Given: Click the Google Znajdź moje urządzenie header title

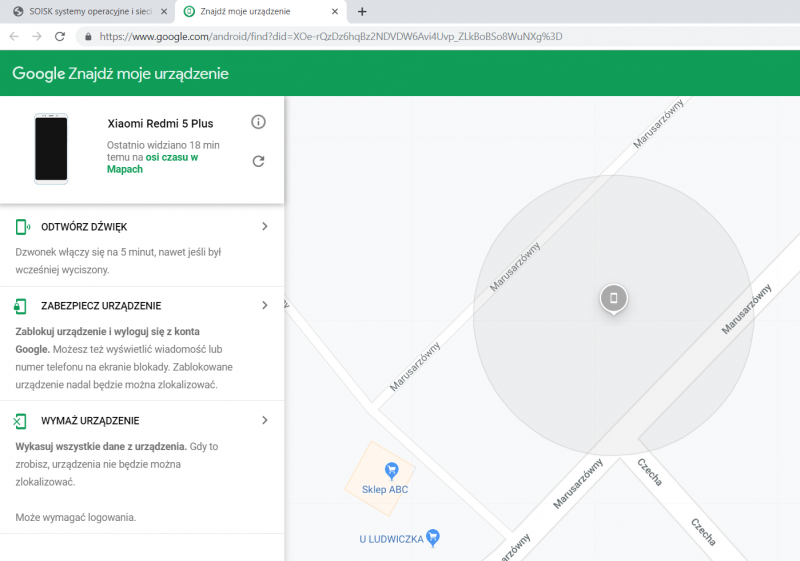Looking at the screenshot, I should pos(120,73).
